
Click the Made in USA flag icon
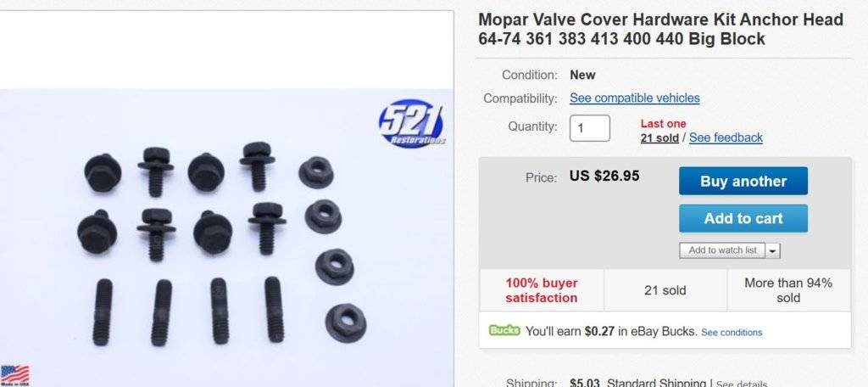point(15,375)
